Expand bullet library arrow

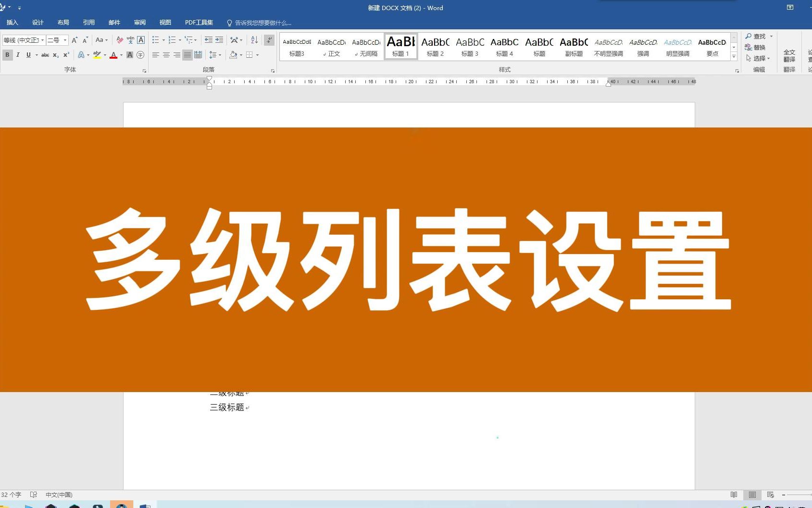pos(163,40)
